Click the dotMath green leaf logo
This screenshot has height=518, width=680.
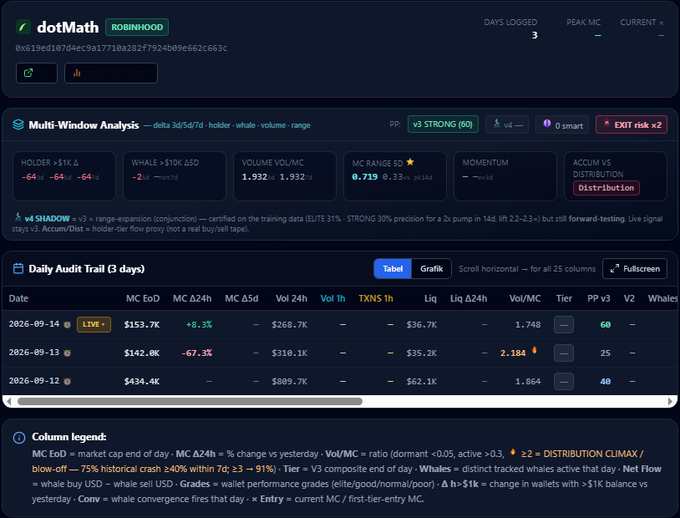[23, 27]
